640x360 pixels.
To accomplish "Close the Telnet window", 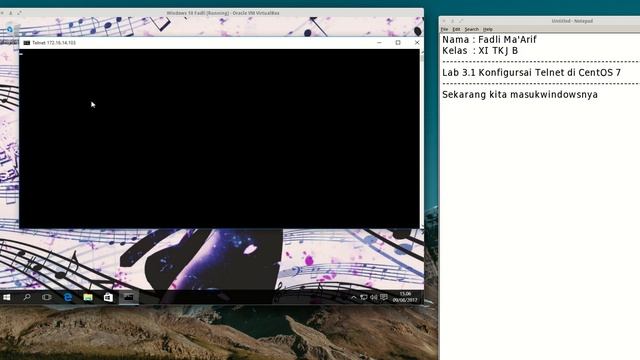I will 417,42.
